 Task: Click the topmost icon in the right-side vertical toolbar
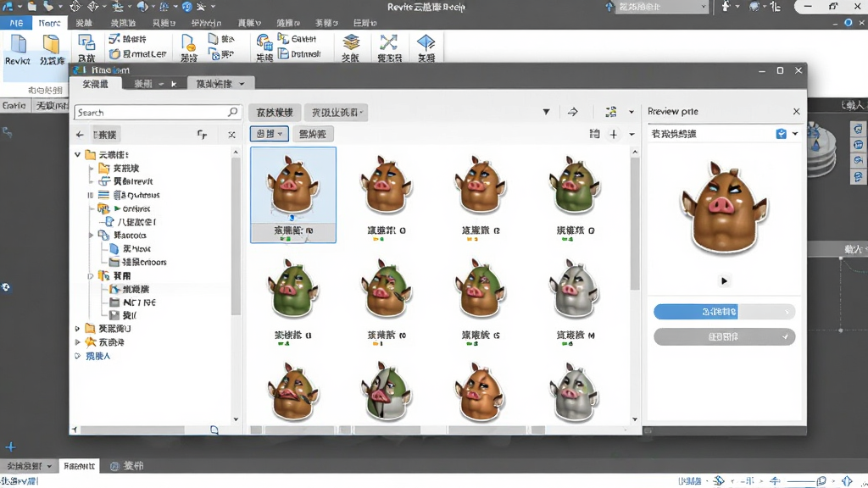click(x=858, y=129)
